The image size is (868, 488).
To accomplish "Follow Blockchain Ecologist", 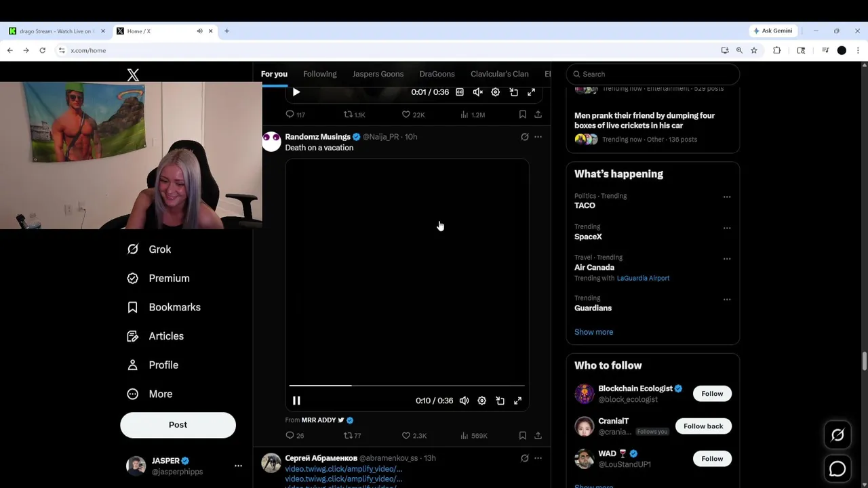I will pyautogui.click(x=712, y=394).
